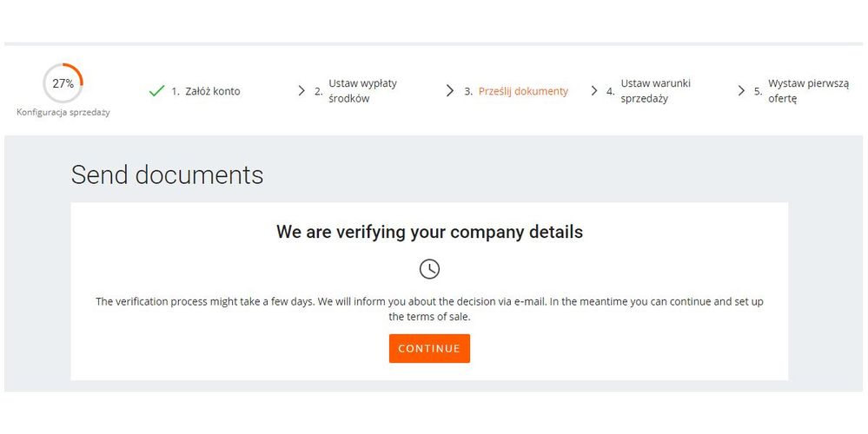
Task: Click the Send documents page heading
Action: [x=167, y=174]
